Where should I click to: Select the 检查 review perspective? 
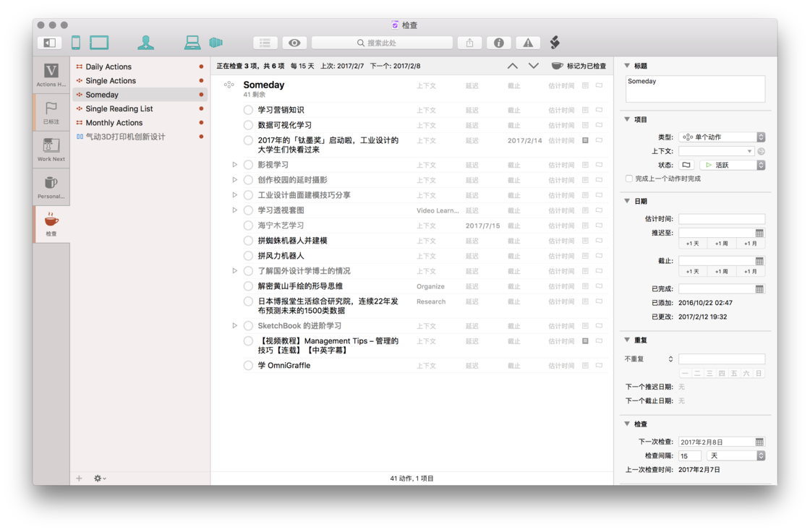[x=51, y=223]
